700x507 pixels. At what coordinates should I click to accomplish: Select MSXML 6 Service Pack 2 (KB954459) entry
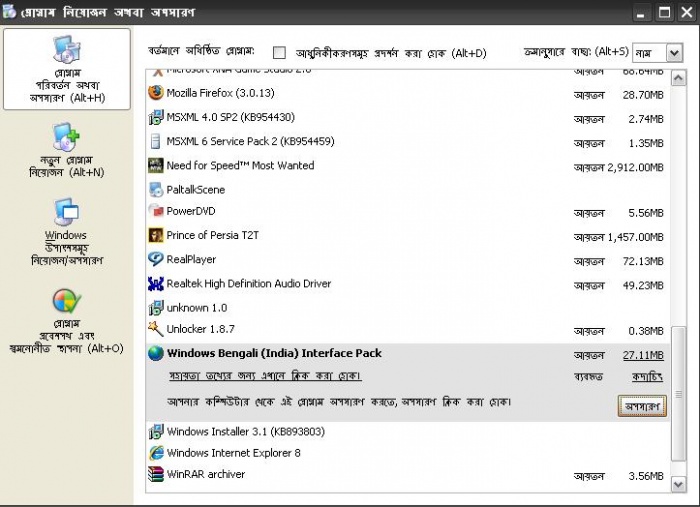pos(250,141)
